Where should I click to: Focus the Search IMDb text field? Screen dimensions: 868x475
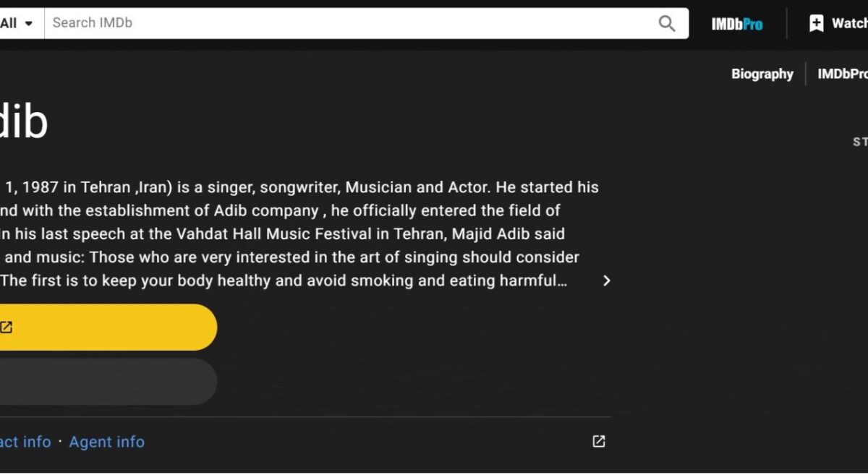(347, 23)
